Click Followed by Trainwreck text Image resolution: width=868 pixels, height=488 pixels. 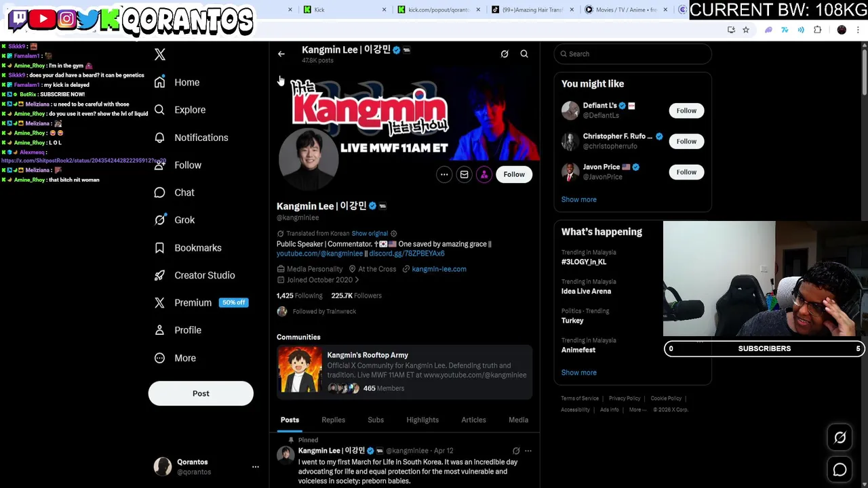point(324,312)
